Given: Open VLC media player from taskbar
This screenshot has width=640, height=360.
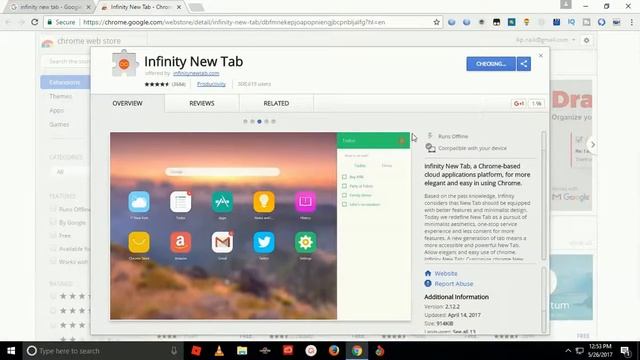Looking at the screenshot, I should pyautogui.click(x=219, y=351).
